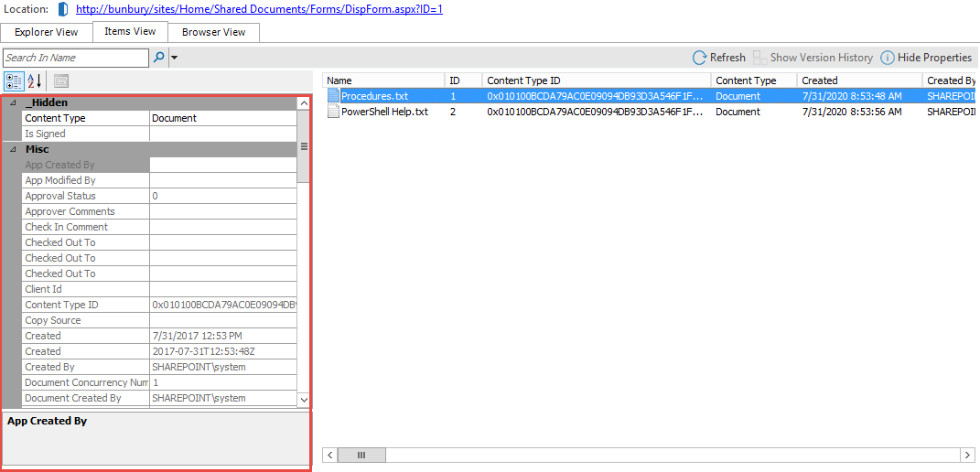
Task: Open the Browser View tab
Action: pyautogui.click(x=214, y=33)
